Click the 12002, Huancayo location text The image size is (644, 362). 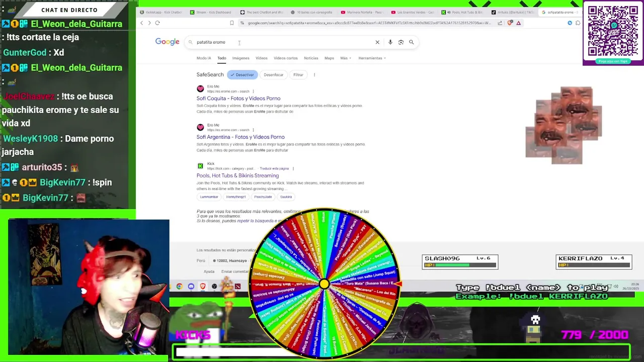tap(231, 261)
